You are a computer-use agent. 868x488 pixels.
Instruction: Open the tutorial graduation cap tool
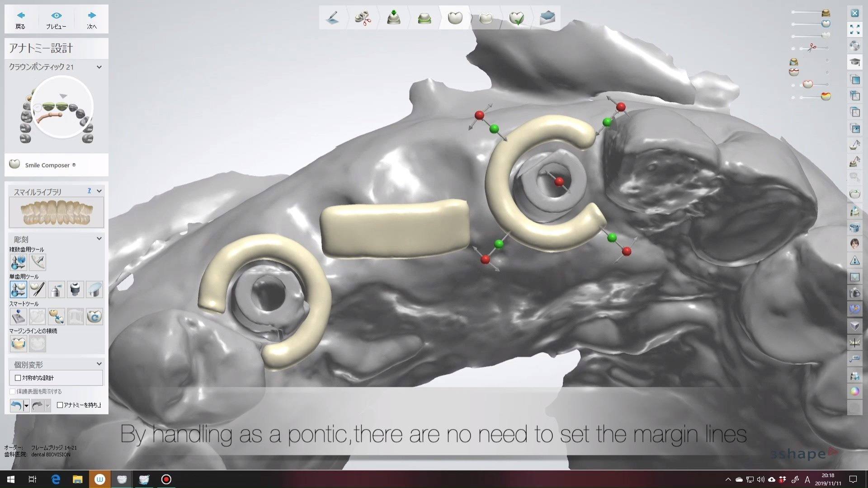(x=854, y=62)
